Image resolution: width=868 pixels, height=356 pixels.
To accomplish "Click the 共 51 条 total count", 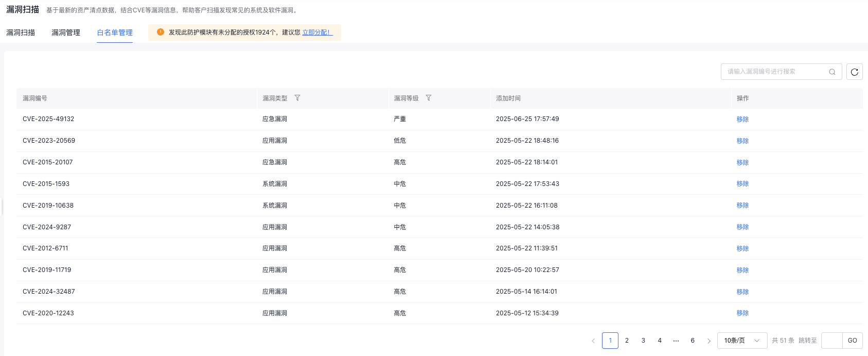I will coord(783,341).
